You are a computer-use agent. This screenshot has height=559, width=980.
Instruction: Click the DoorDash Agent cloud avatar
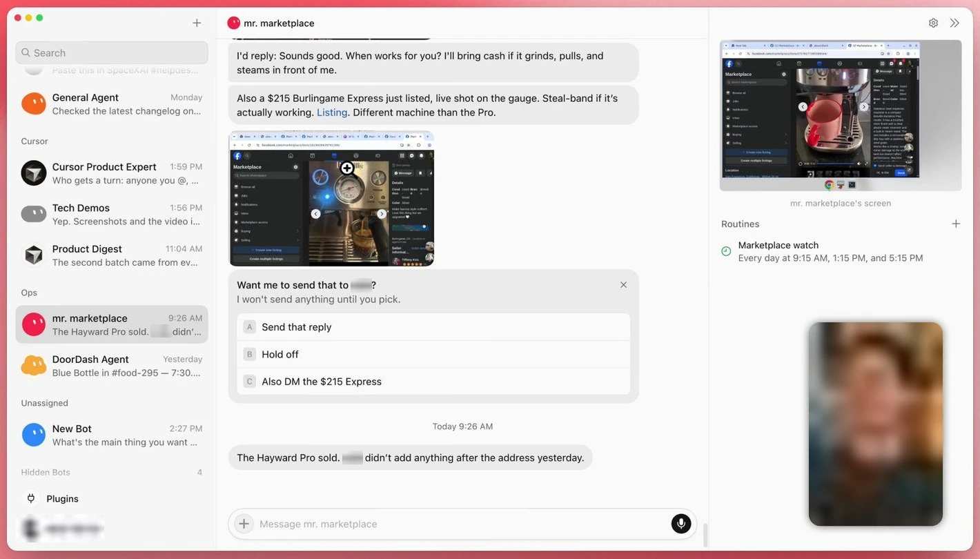tap(34, 365)
